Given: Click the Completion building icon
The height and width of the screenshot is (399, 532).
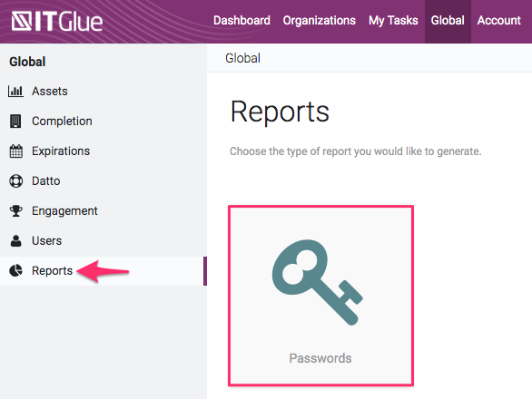Looking at the screenshot, I should [x=15, y=121].
